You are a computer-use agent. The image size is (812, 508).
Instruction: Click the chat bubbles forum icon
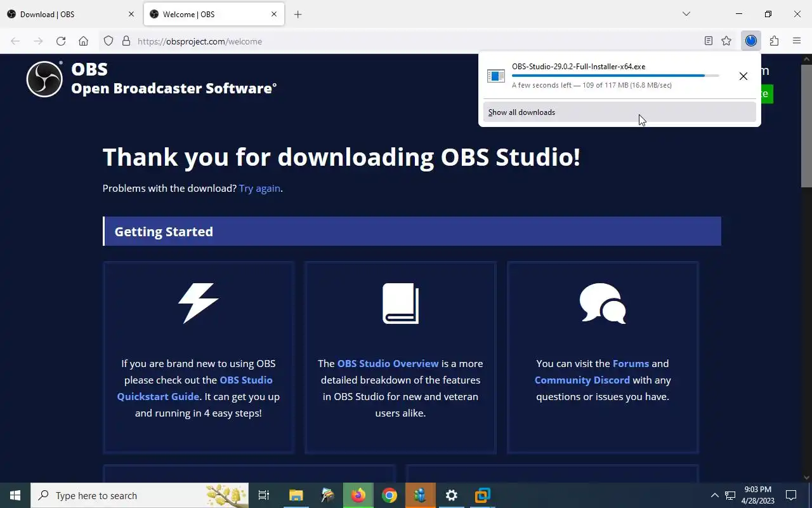click(x=603, y=303)
